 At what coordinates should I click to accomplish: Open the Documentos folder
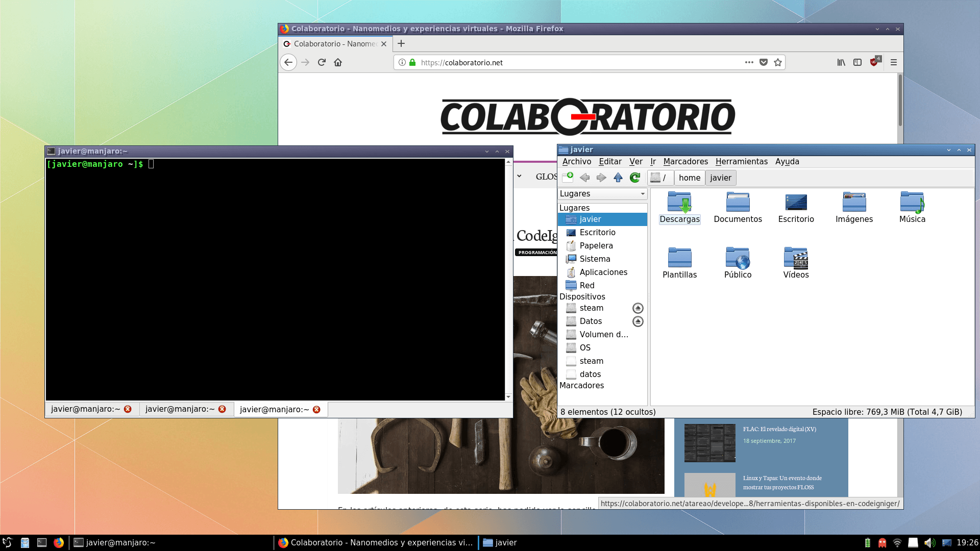click(x=738, y=208)
